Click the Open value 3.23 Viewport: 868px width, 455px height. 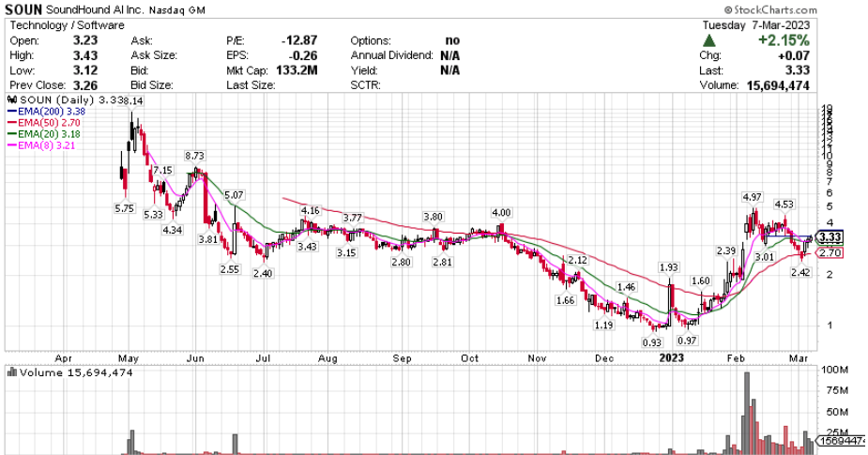point(85,40)
